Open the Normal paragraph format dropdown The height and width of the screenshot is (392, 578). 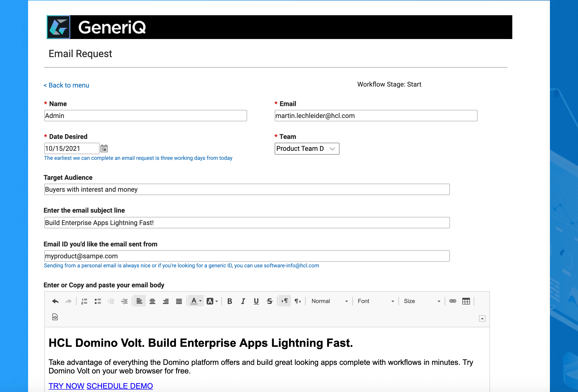[x=329, y=301]
